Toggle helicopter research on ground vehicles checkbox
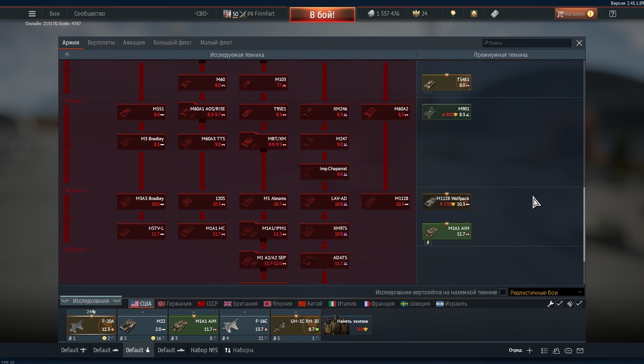 [x=503, y=292]
